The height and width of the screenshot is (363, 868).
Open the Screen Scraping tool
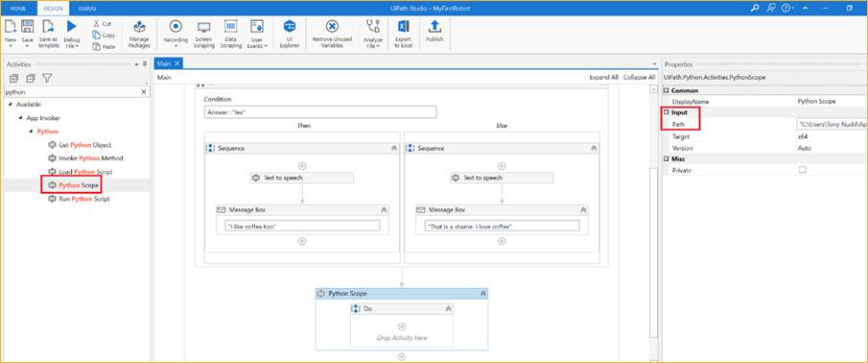click(203, 35)
